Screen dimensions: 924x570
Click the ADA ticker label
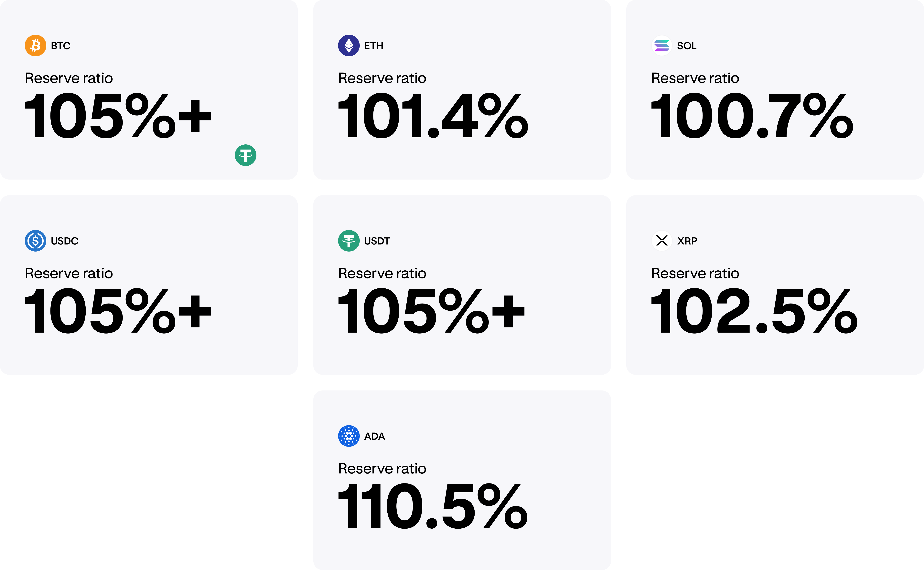[374, 436]
